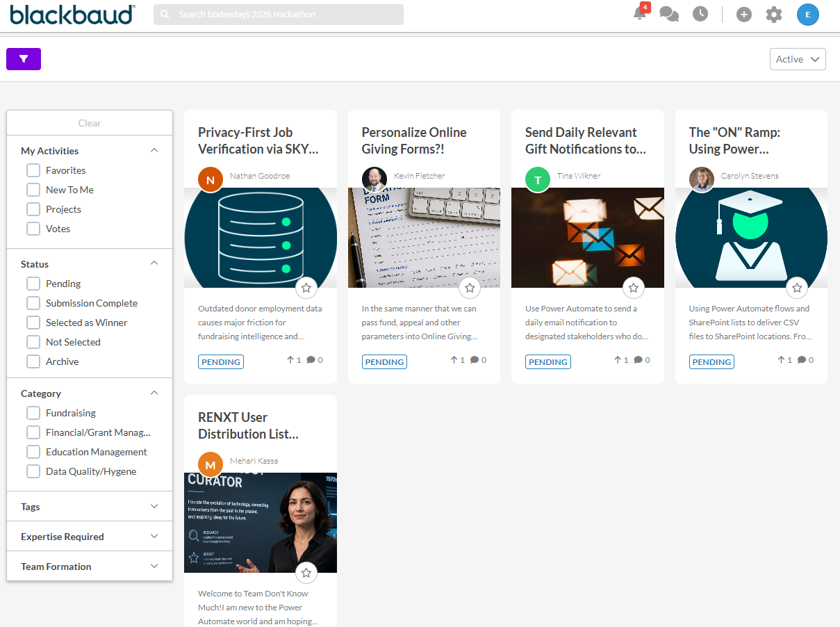Check the Not Selected status filter
840x627 pixels.
tap(33, 342)
